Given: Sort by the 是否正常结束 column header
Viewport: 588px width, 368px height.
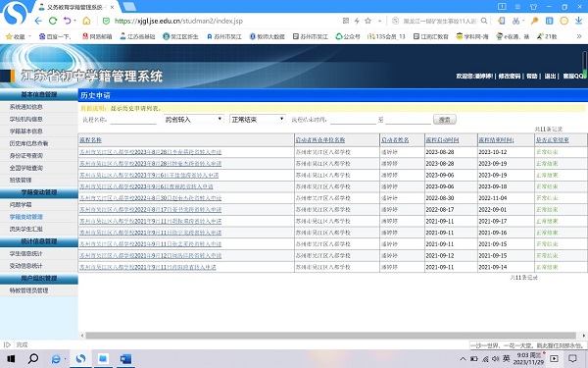Looking at the screenshot, I should pos(552,139).
